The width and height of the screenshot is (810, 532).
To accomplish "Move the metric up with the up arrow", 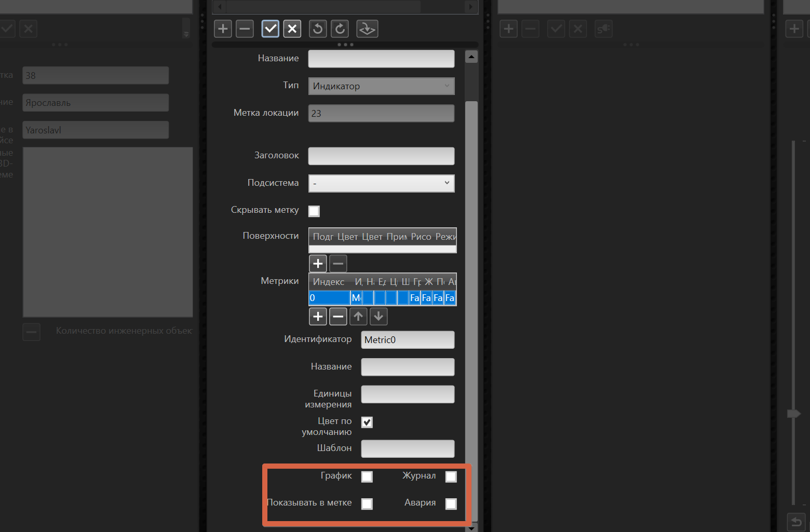I will (x=358, y=316).
